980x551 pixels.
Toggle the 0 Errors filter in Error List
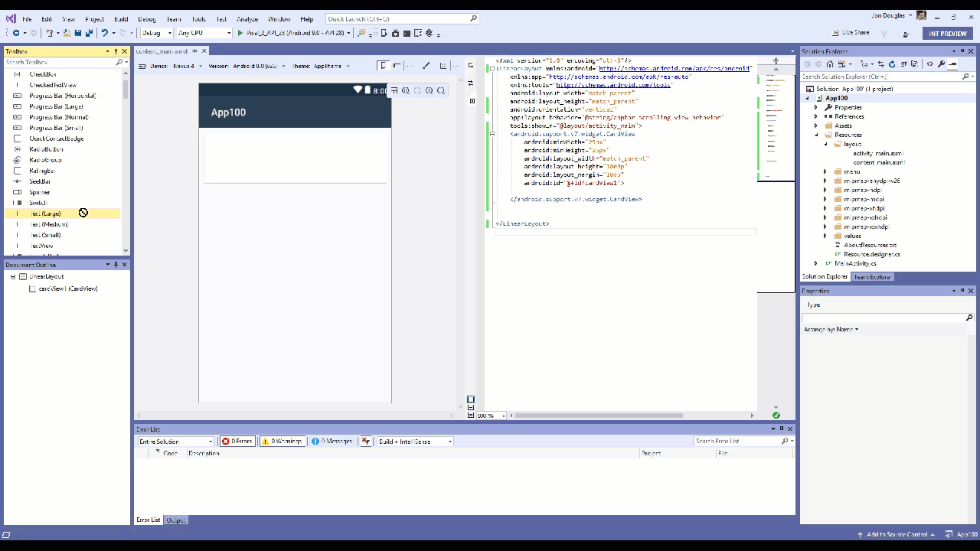point(237,441)
